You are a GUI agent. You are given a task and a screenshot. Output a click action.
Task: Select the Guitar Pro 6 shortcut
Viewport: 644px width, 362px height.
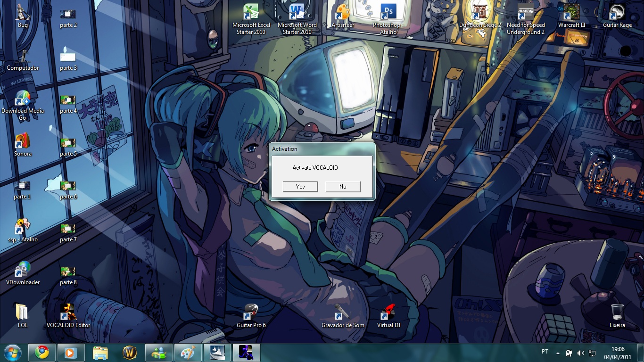[x=251, y=316]
